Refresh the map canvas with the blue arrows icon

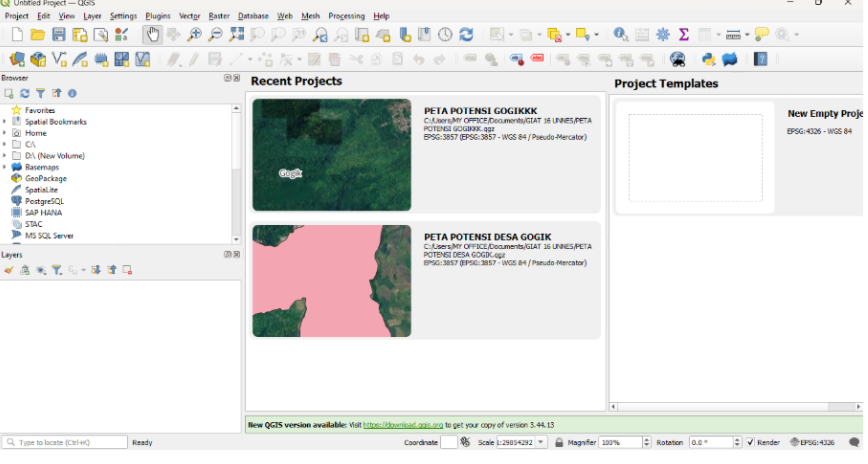[x=466, y=34]
